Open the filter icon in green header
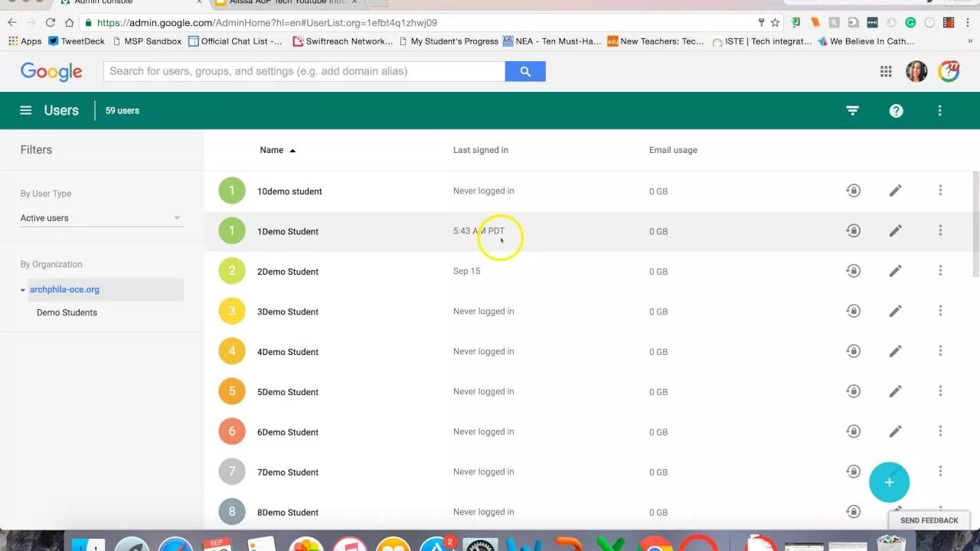Viewport: 980px width, 551px height. (x=852, y=110)
